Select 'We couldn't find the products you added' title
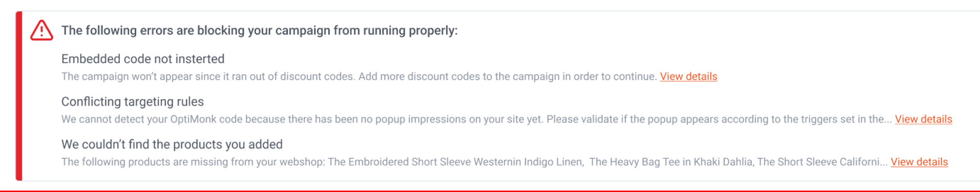Image resolution: width=980 pixels, height=192 pixels. coord(172,145)
